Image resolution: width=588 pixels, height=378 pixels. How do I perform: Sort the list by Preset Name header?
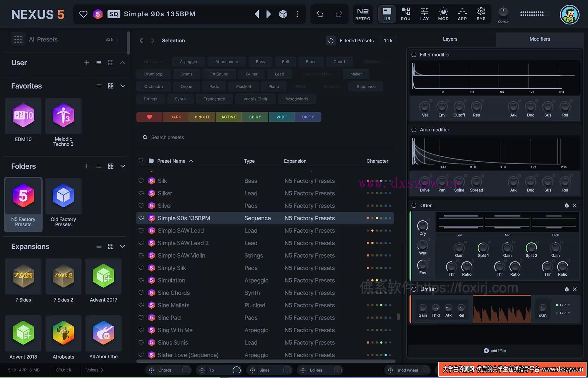[171, 161]
